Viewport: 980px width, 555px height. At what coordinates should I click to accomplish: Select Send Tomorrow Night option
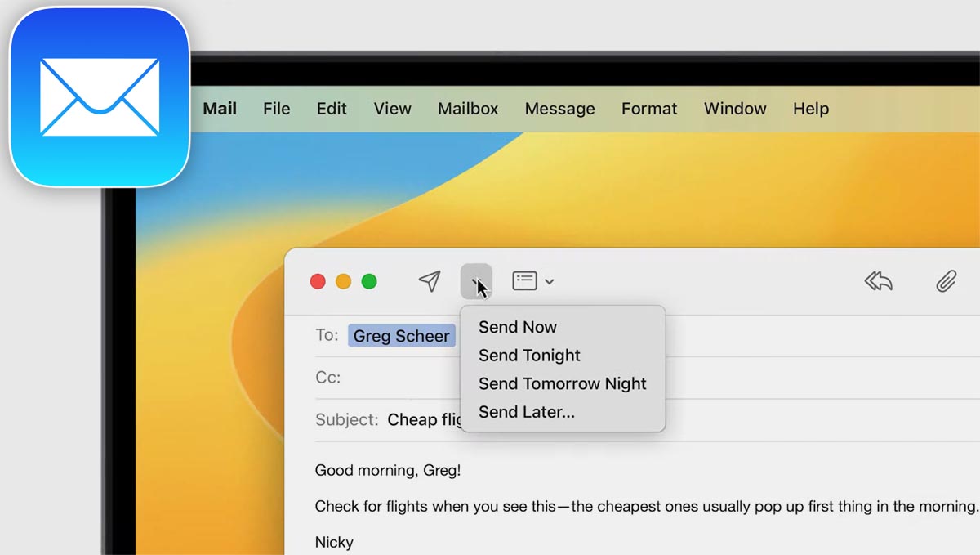pos(563,383)
